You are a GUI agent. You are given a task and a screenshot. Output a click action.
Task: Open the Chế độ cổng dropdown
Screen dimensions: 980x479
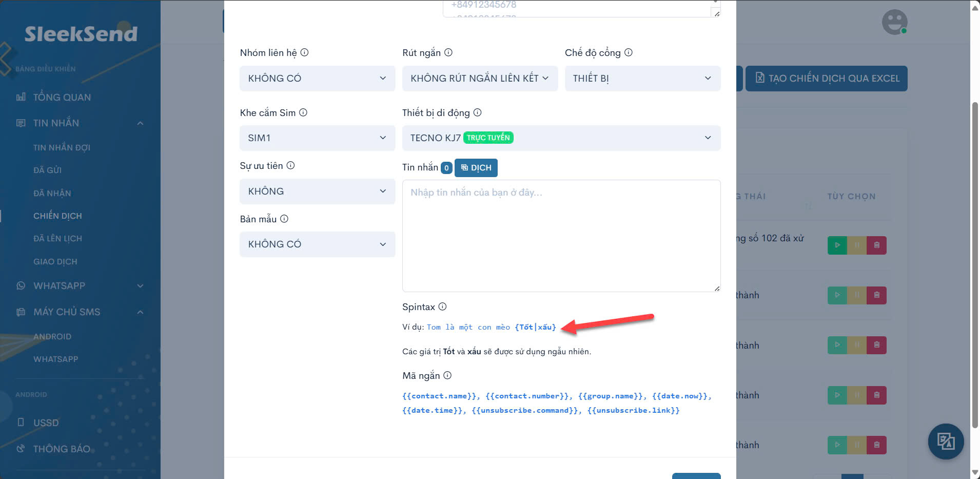coord(642,79)
